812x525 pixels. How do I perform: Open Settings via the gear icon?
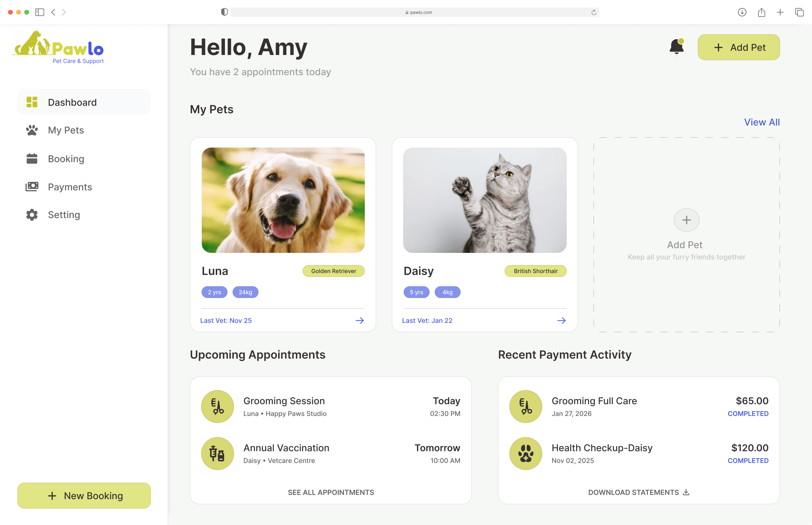click(x=32, y=215)
